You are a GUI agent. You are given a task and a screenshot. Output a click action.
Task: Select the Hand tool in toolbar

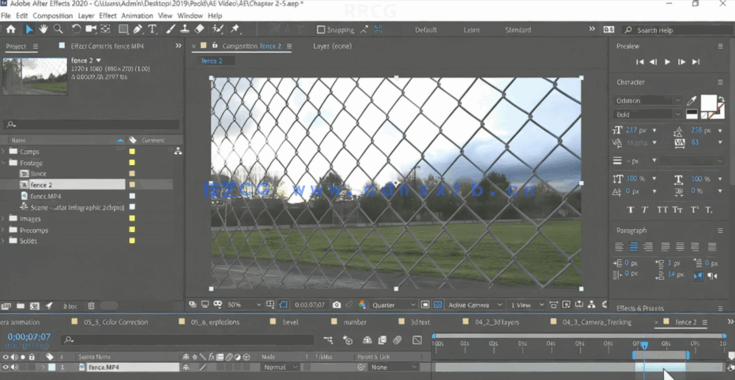pyautogui.click(x=44, y=29)
